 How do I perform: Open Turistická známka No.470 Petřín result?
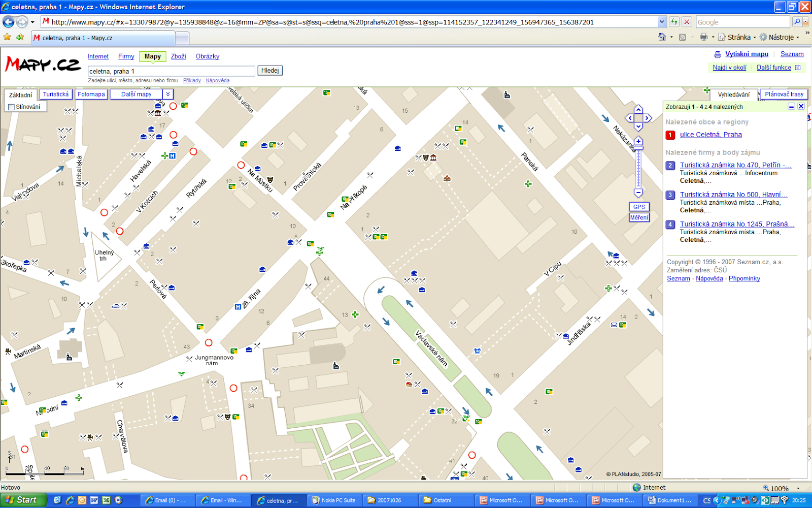(x=735, y=165)
